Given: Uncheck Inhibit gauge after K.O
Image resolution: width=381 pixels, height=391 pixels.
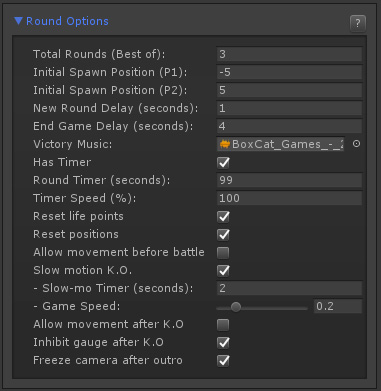Looking at the screenshot, I should (223, 342).
